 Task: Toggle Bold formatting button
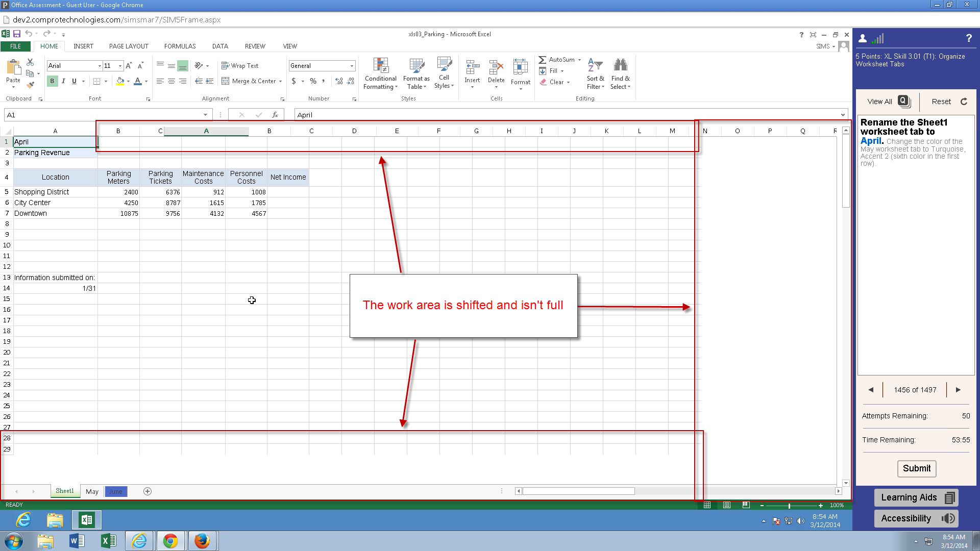click(52, 81)
